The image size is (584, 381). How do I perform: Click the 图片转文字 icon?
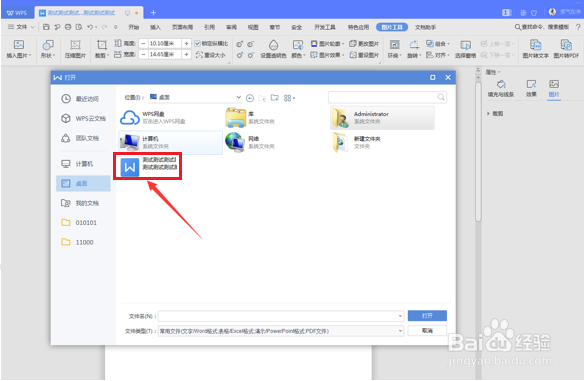(x=536, y=45)
